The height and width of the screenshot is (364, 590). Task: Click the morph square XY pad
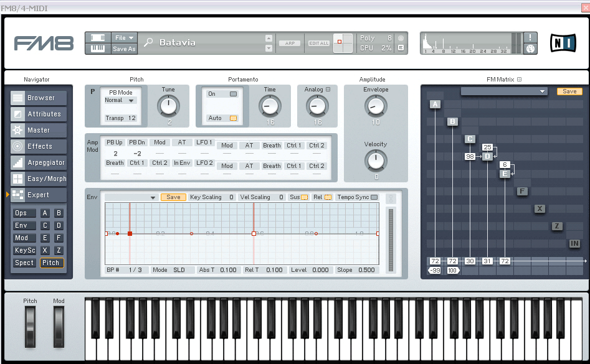pos(343,43)
